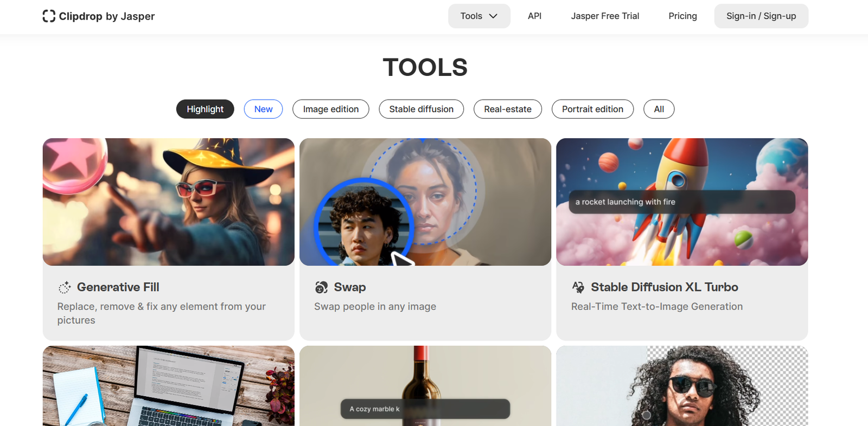Open the laptop on wooden desk thumbnail

tap(169, 386)
